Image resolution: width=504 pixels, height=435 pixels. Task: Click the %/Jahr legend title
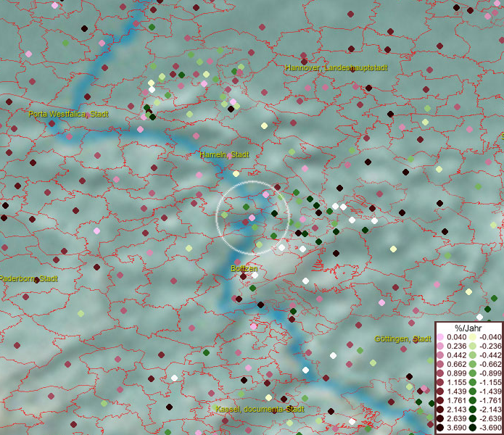(468, 328)
